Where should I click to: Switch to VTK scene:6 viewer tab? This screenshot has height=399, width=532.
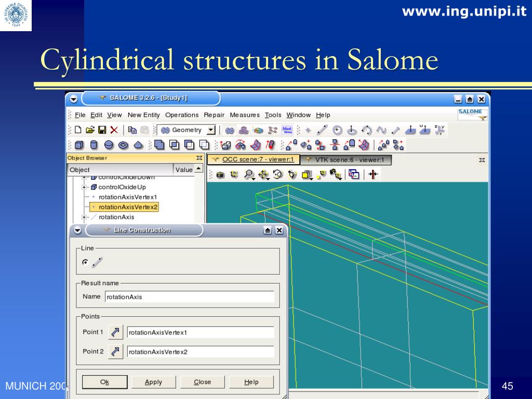click(x=345, y=160)
